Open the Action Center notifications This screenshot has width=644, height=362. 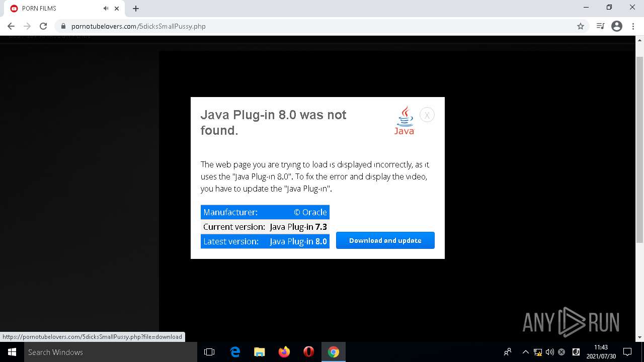pos(627,352)
